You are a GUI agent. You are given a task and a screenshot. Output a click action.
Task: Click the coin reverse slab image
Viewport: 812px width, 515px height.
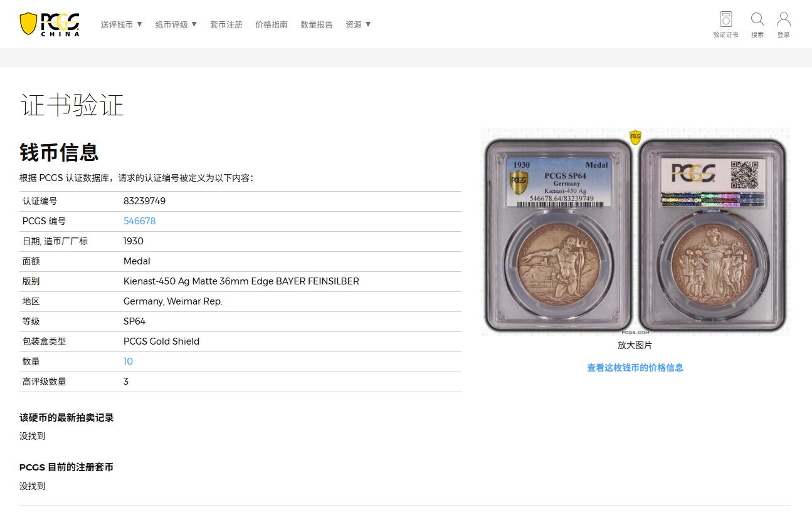(x=712, y=235)
